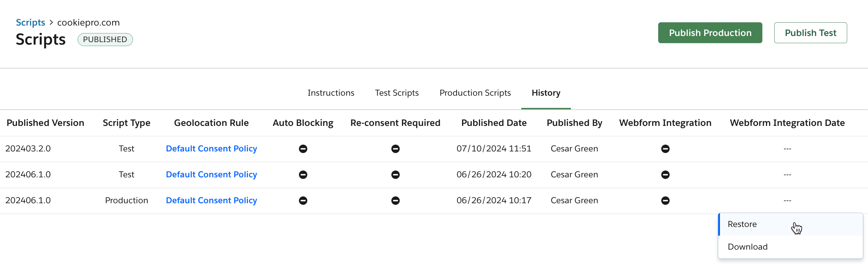The width and height of the screenshot is (868, 264).
Task: Click Auto Blocking status icon for version 202403.2.0
Action: point(303,149)
